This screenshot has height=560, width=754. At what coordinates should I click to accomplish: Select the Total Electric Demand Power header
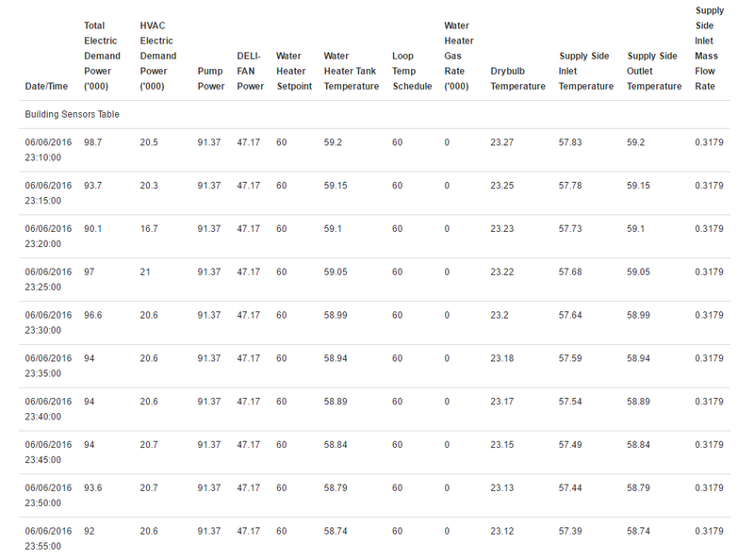(102, 56)
